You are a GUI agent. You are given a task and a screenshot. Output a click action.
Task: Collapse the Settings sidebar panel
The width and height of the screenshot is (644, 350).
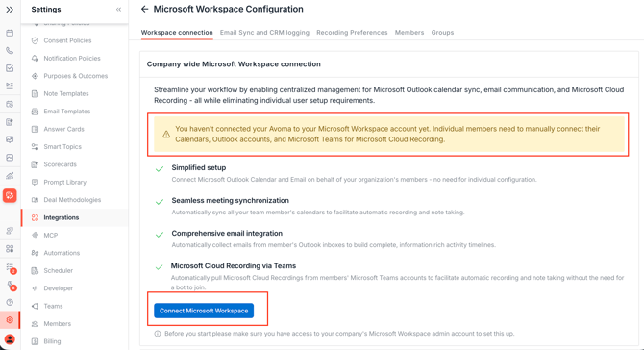[x=118, y=9]
